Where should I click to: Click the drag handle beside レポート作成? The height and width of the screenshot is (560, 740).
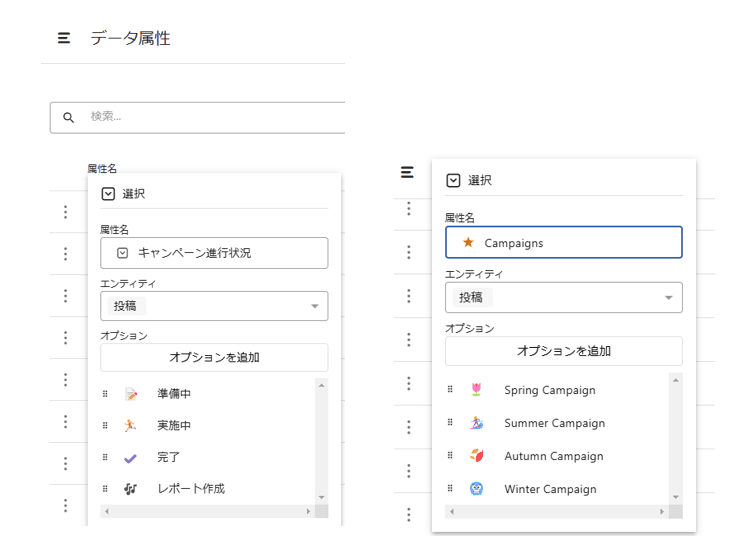105,489
